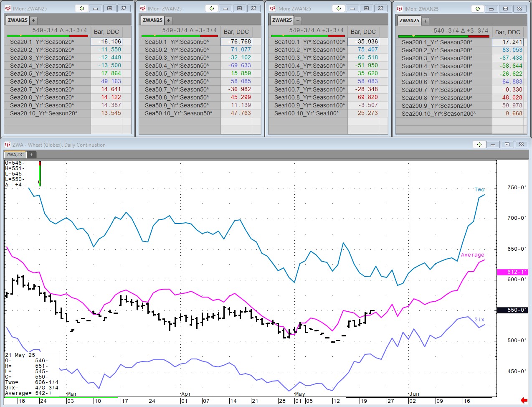Click the green-red range bar in Season50 monitor

[180, 36]
